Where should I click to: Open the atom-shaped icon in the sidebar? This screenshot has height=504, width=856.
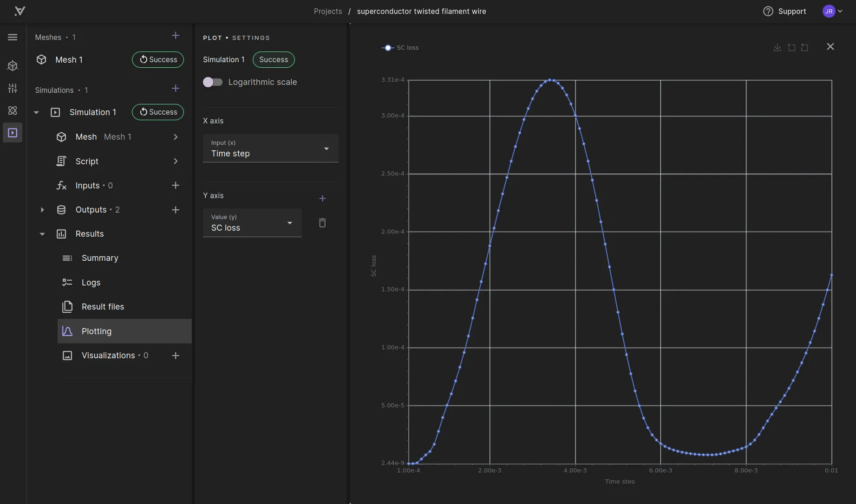coord(13,110)
